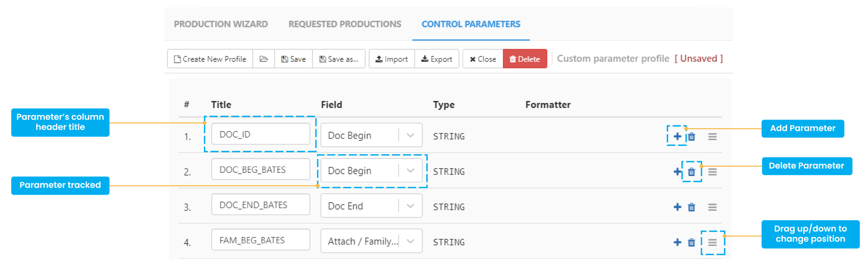Click the Formatter column header
Screen dimensions: 868x279
coord(548,105)
